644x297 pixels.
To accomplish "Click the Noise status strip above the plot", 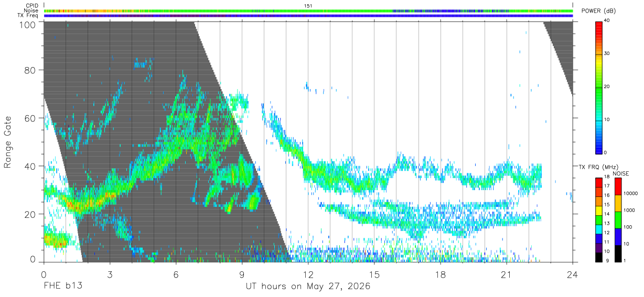I will (308, 10).
